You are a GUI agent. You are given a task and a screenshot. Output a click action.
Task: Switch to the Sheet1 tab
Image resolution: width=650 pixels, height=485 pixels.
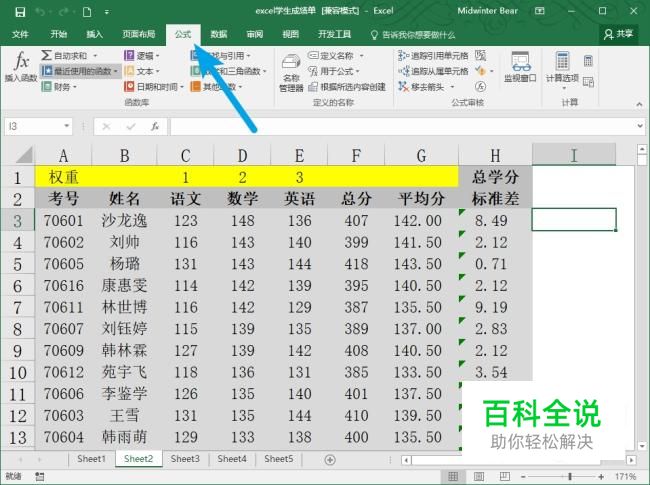pyautogui.click(x=91, y=459)
